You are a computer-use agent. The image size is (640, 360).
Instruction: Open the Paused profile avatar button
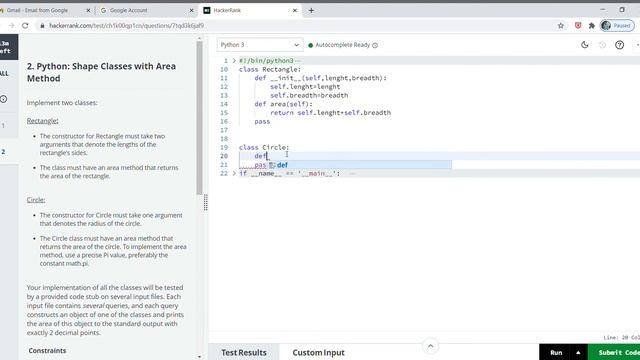(617, 26)
